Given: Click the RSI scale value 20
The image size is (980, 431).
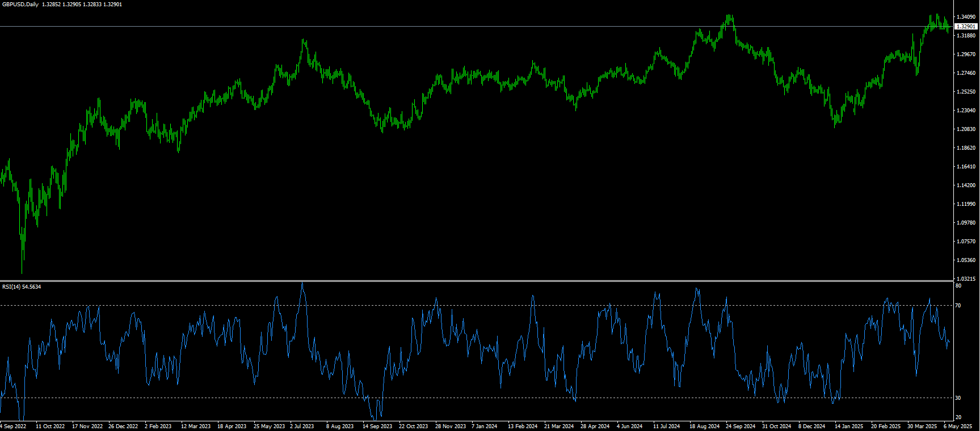Looking at the screenshot, I should pyautogui.click(x=958, y=417).
